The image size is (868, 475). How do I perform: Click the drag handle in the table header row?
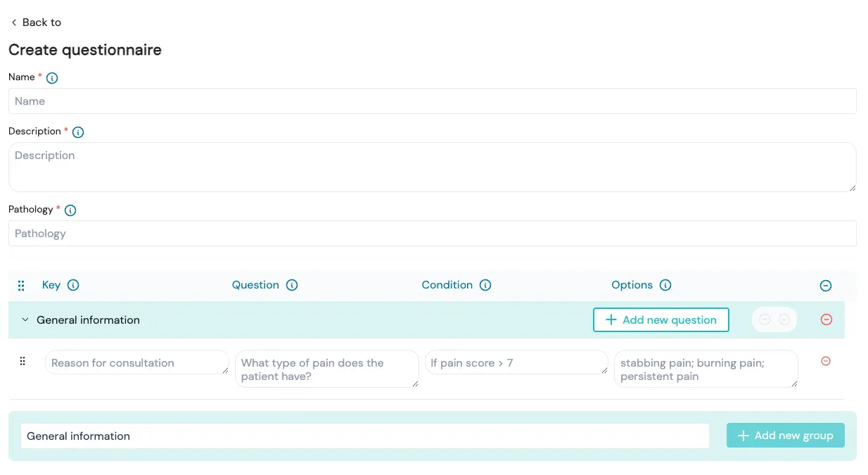point(20,285)
